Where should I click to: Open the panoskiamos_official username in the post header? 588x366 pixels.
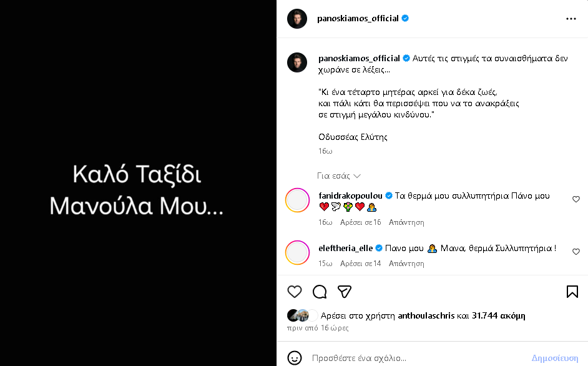(358, 19)
